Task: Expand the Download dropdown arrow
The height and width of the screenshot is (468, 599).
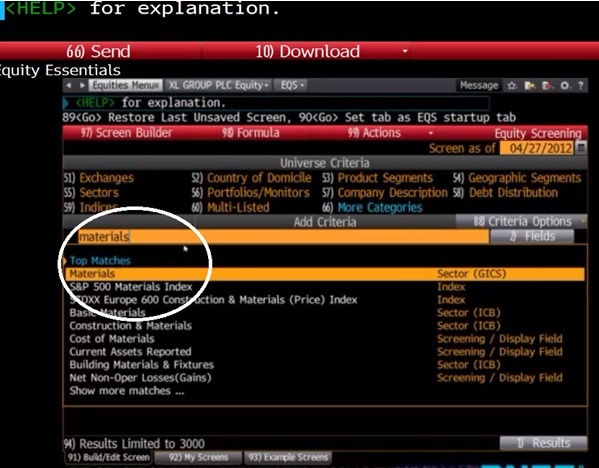Action: click(405, 51)
